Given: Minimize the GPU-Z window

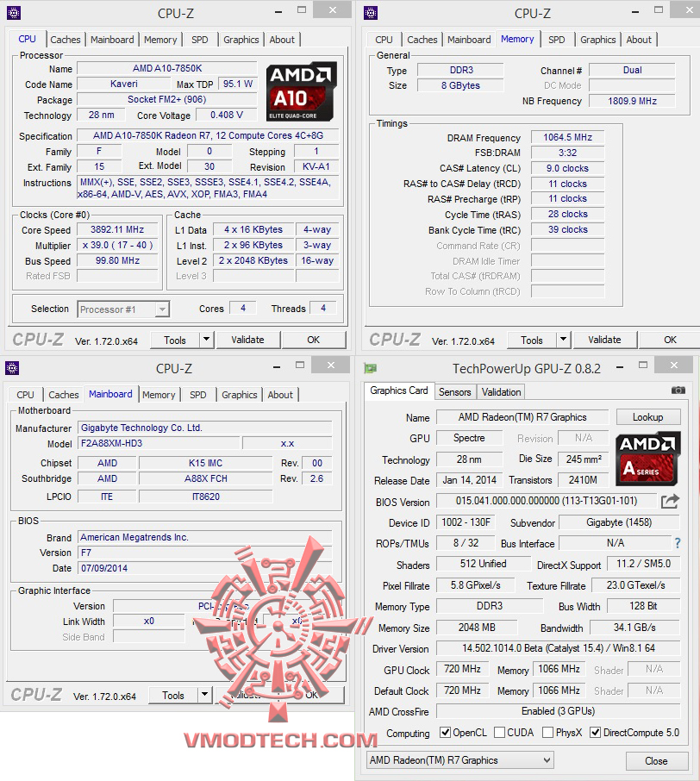Looking at the screenshot, I should pyautogui.click(x=620, y=367).
